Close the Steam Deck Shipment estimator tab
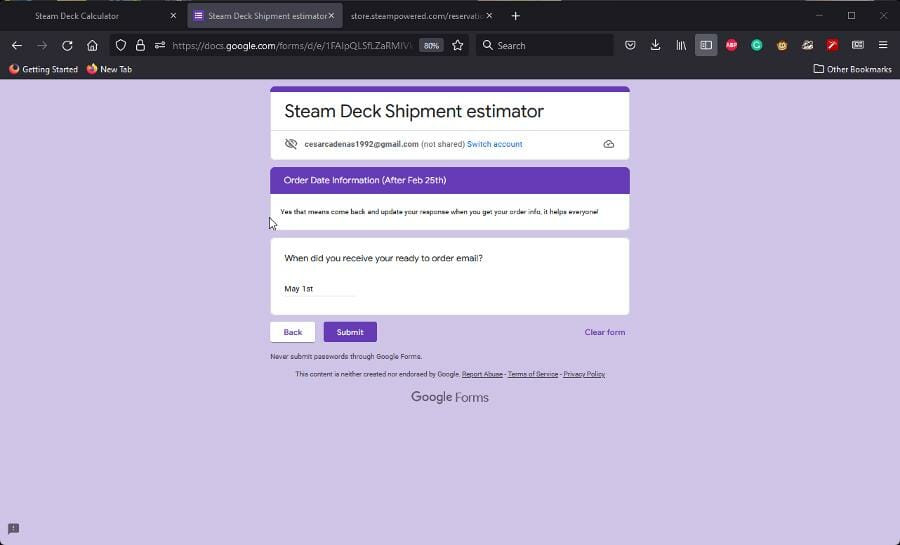The height and width of the screenshot is (545, 900). click(331, 16)
